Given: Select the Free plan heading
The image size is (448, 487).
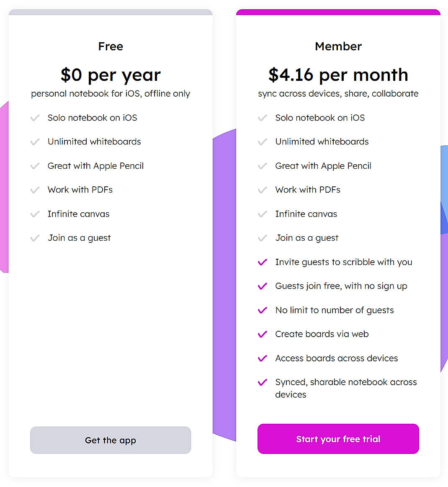Looking at the screenshot, I should tap(111, 46).
